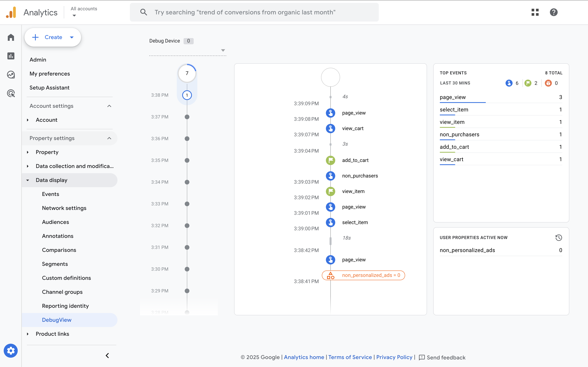The height and width of the screenshot is (367, 588).
Task: Click the blue page_view event icon at 3:39:09 PM
Action: click(330, 113)
